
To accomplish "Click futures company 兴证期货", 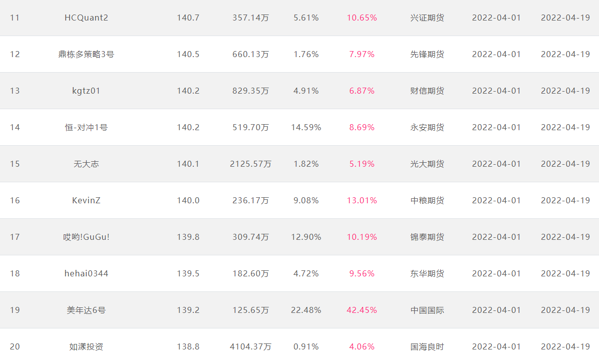I will coord(427,18).
